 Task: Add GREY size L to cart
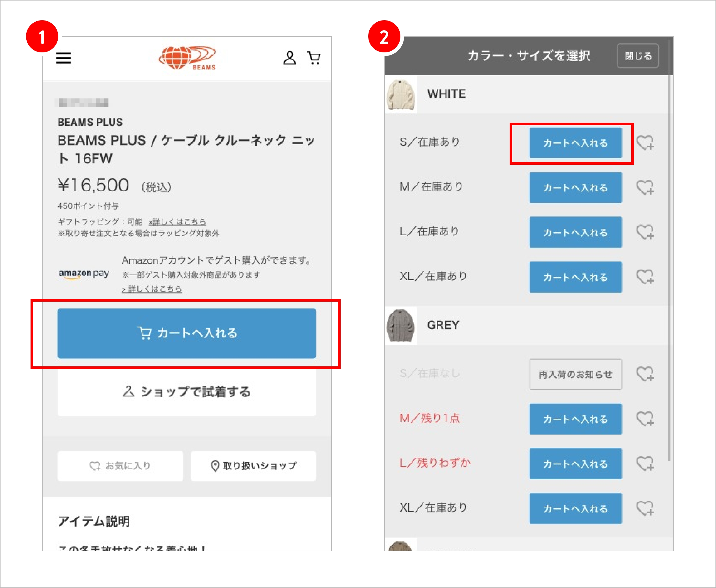pos(575,464)
